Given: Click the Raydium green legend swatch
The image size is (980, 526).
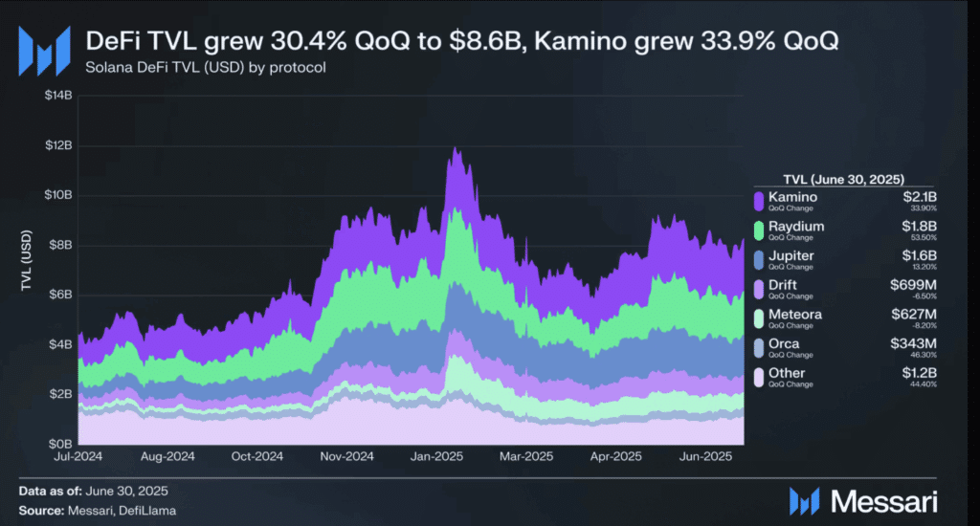Looking at the screenshot, I should 759,230.
